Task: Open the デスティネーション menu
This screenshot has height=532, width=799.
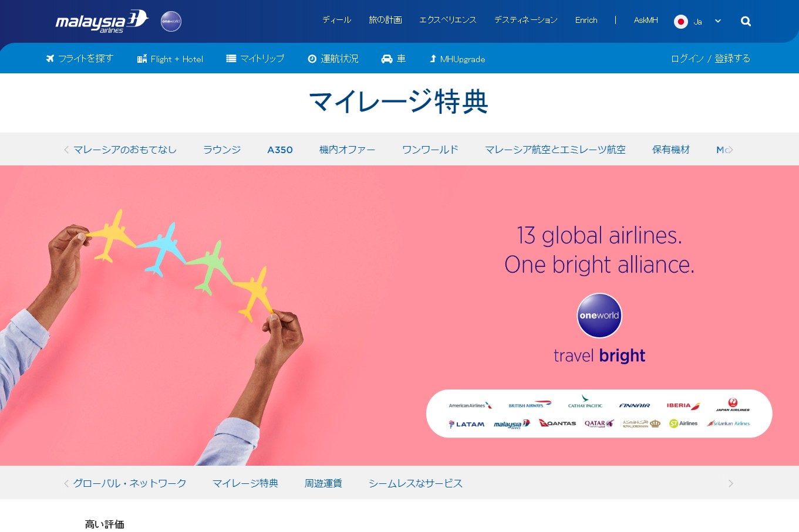Action: click(526, 20)
